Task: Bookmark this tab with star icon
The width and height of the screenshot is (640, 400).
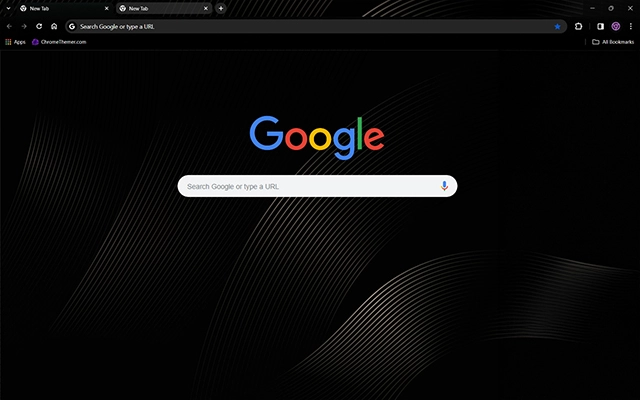Action: [x=557, y=27]
